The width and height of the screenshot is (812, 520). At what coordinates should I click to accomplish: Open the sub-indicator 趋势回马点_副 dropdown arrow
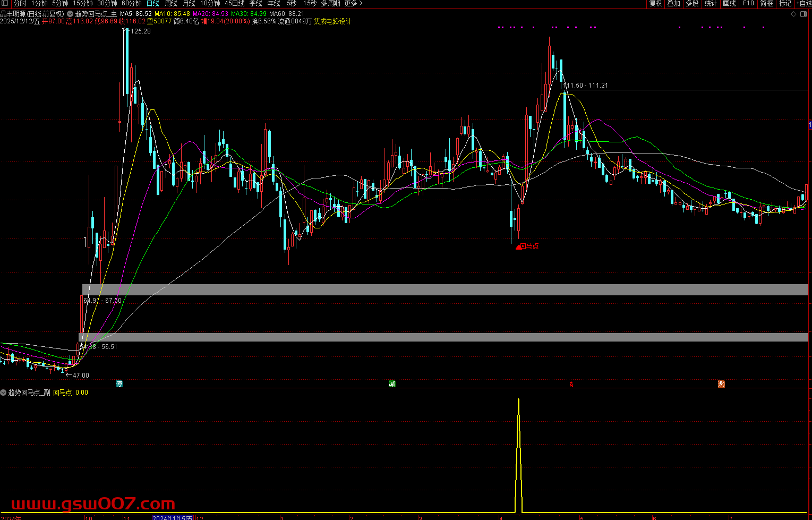[x=4, y=393]
